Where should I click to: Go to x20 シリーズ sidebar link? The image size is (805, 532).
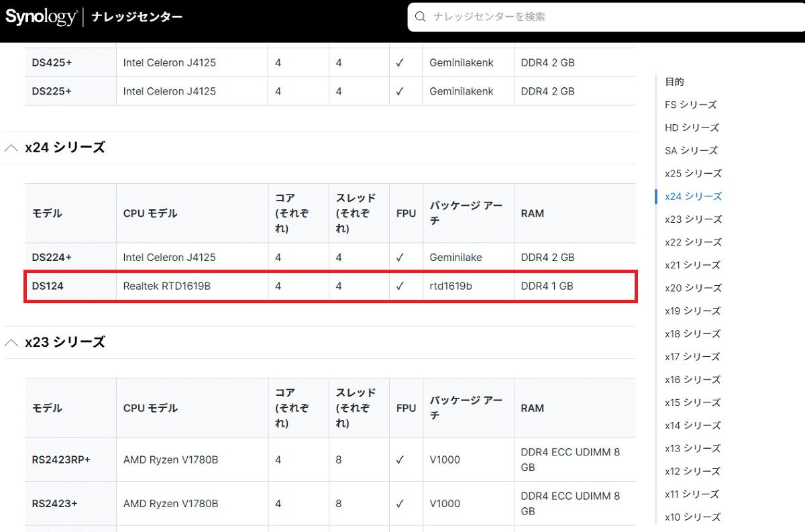click(693, 288)
